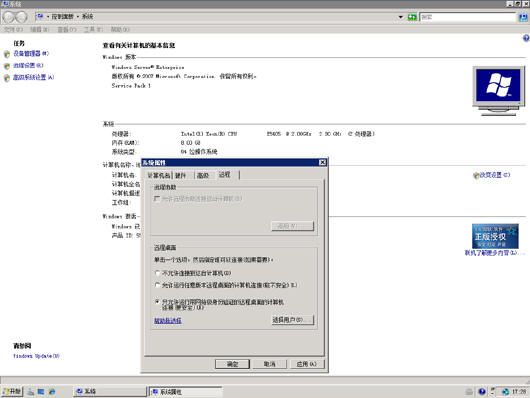
Task: Click the shield icon beside 更改设置
Action: [476, 175]
